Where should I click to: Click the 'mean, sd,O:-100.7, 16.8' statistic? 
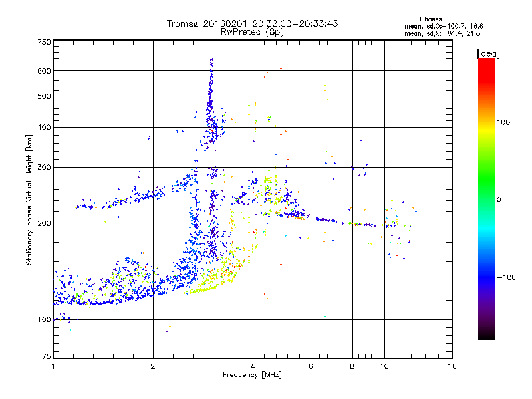[444, 26]
